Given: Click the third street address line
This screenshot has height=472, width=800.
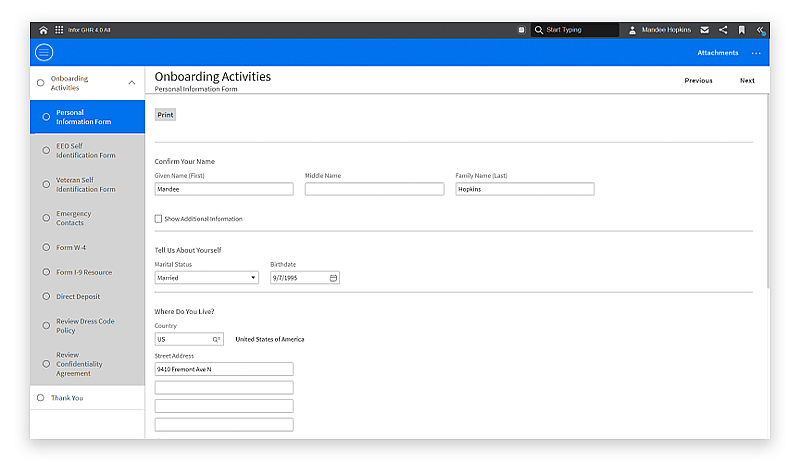Looking at the screenshot, I should click(224, 406).
